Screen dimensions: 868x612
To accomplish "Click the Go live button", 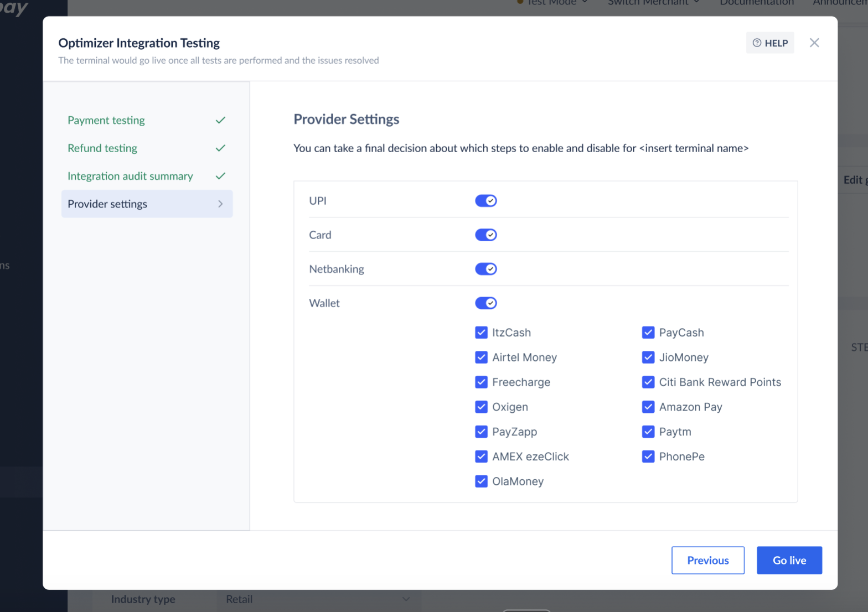I will tap(789, 560).
